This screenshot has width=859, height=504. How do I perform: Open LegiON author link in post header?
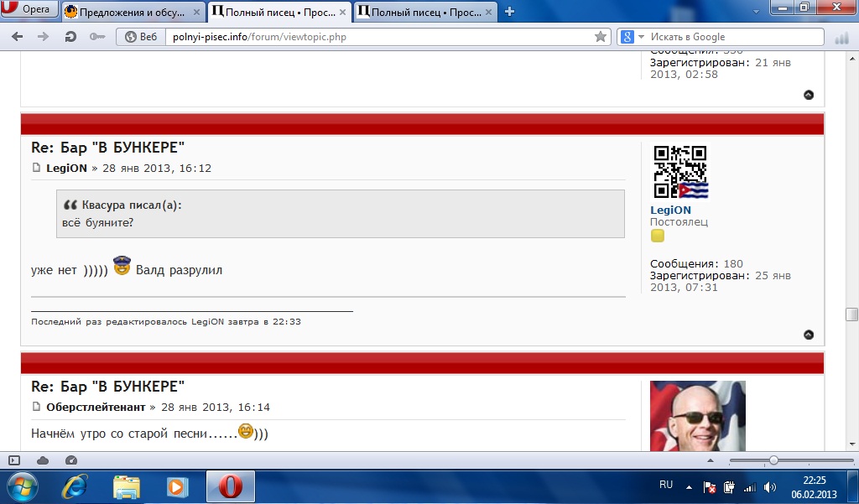pyautogui.click(x=67, y=169)
